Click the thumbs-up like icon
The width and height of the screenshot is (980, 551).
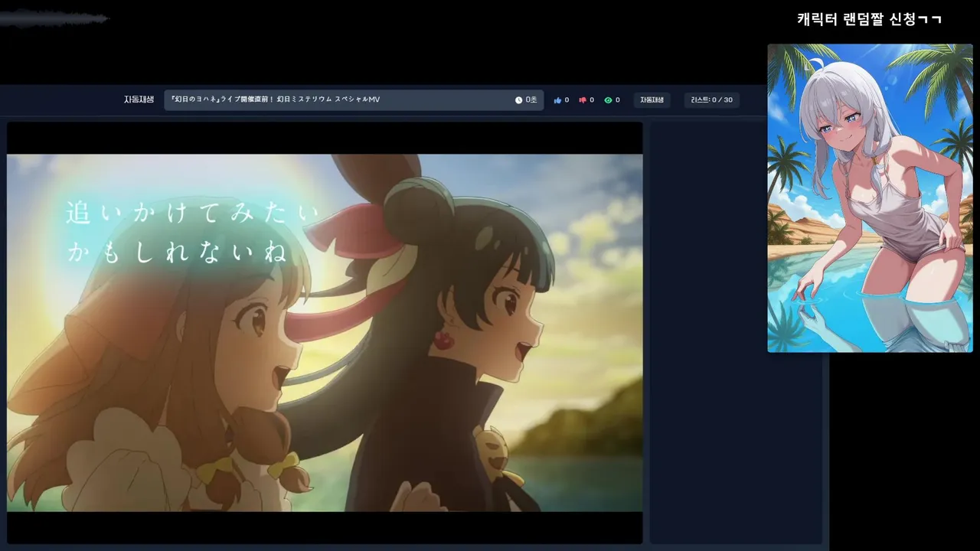pos(557,100)
